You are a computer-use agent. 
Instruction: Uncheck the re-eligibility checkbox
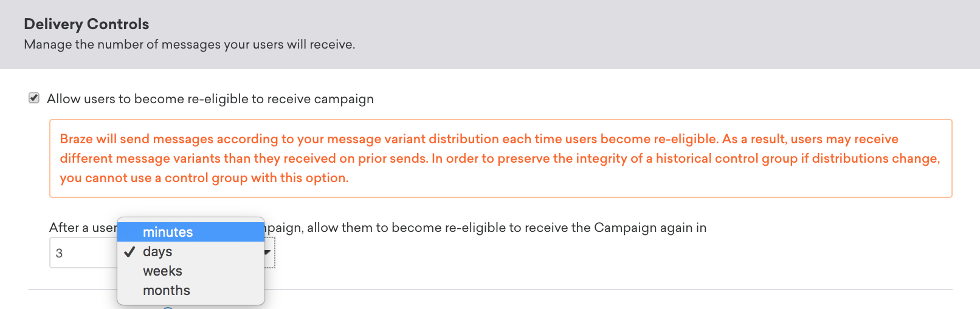34,98
